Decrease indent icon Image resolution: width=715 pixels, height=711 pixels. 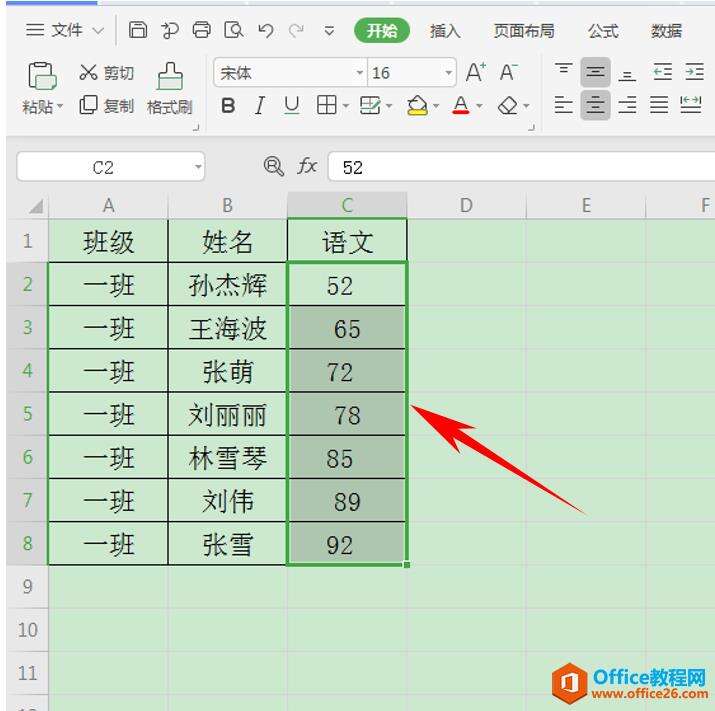point(662,72)
